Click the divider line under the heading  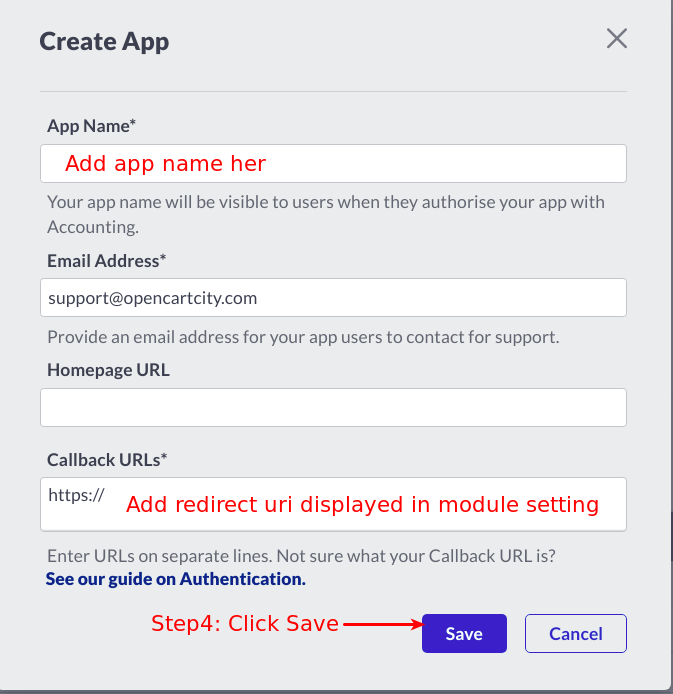[333, 92]
